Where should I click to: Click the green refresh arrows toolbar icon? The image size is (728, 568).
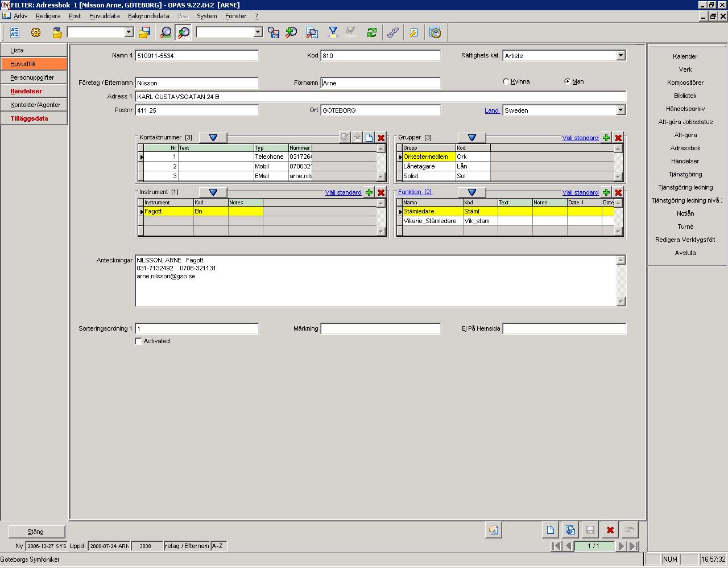coord(372,32)
